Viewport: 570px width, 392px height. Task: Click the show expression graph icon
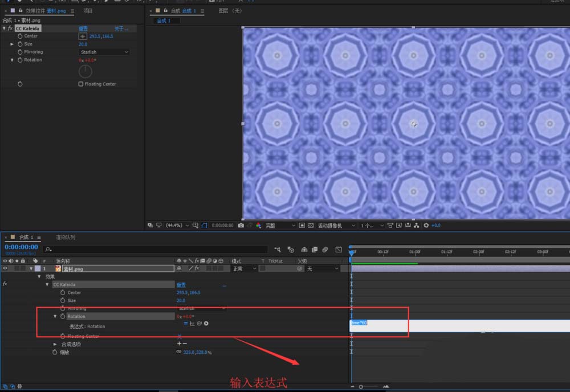(x=193, y=324)
